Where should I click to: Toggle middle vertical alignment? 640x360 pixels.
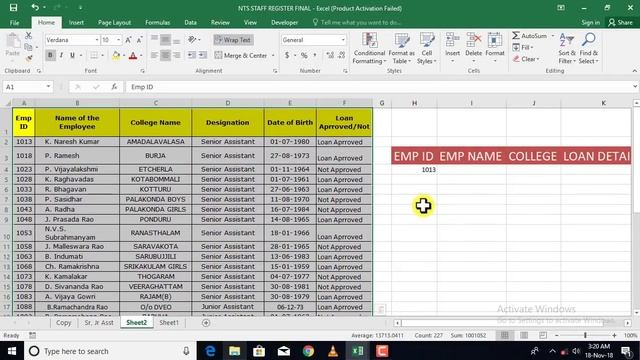(165, 40)
